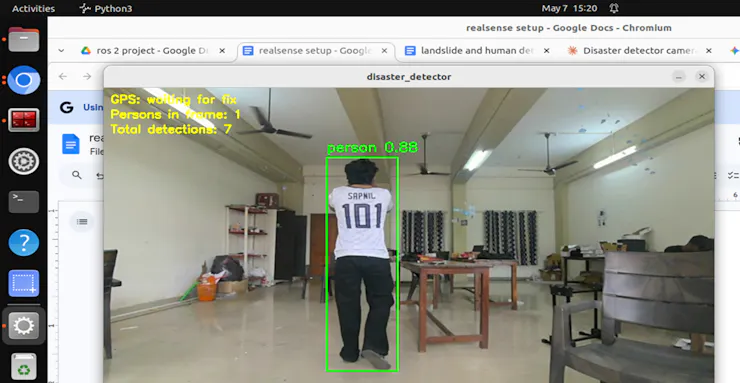Click the blue Google Docs home icon
Screen dimensions: 740x383
coord(71,144)
